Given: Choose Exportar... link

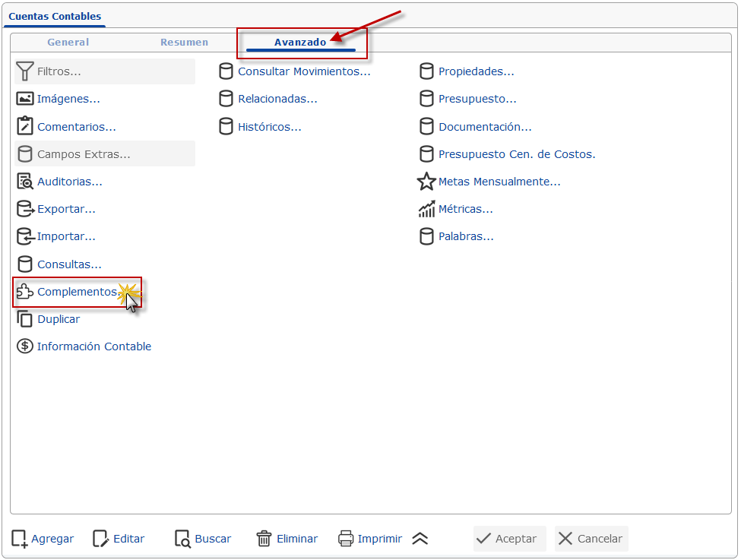Looking at the screenshot, I should [67, 209].
